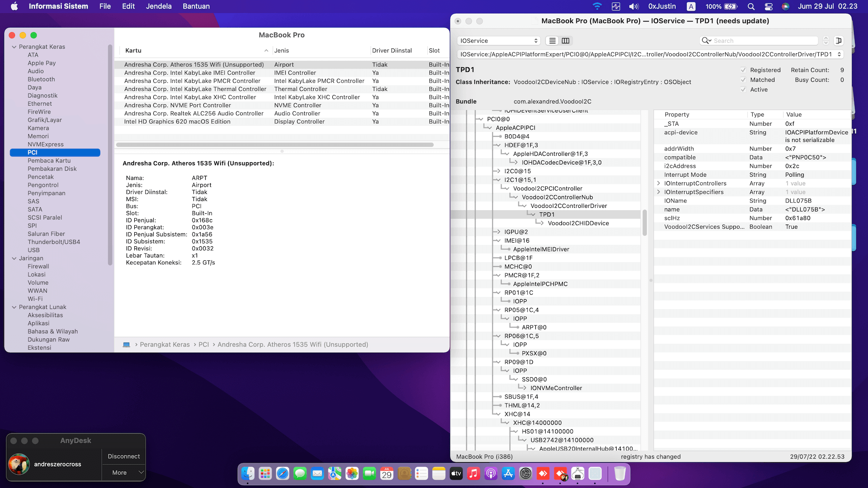Screen dimensions: 868x488
Task: Click Perangkat Keras in the bottom path bar
Action: tap(165, 345)
